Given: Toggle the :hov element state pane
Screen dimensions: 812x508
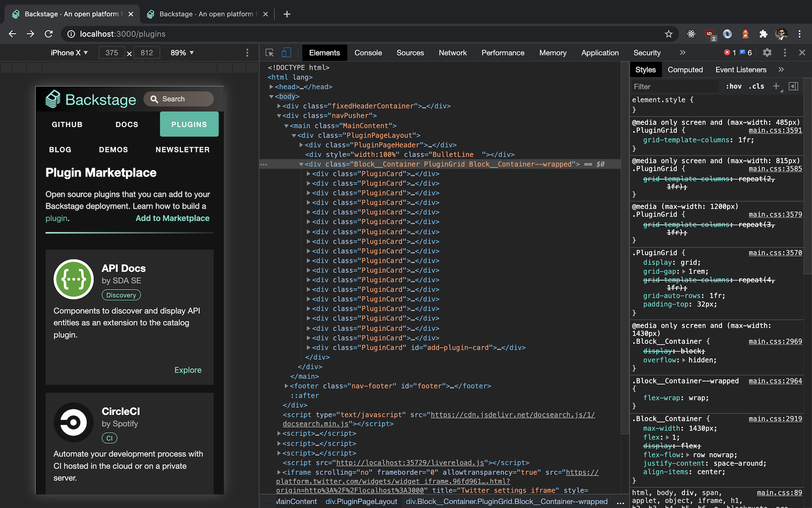Looking at the screenshot, I should pyautogui.click(x=734, y=86).
